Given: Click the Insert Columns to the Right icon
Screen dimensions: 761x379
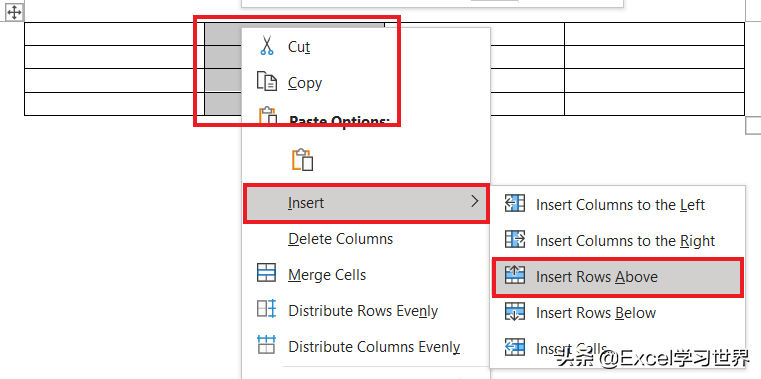Looking at the screenshot, I should [x=515, y=239].
